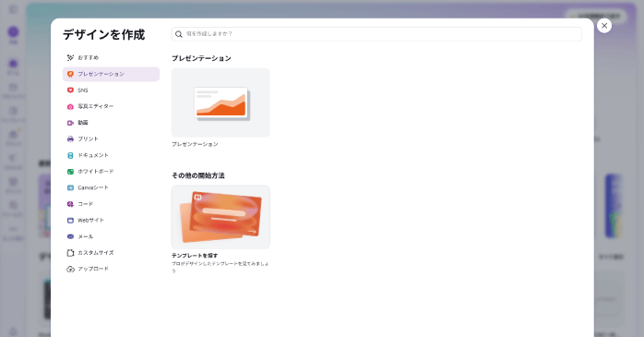Pick the ホワイトボード whiteboard icon category

[x=70, y=172]
